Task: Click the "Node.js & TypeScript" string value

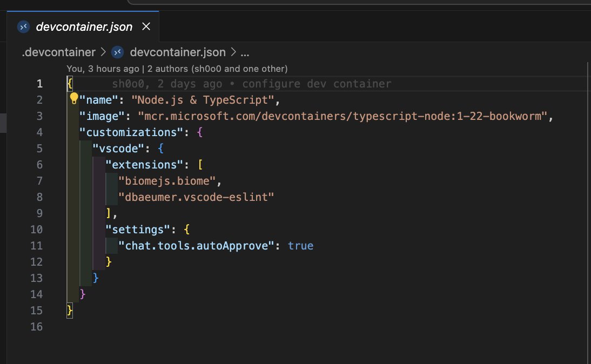Action: point(203,100)
